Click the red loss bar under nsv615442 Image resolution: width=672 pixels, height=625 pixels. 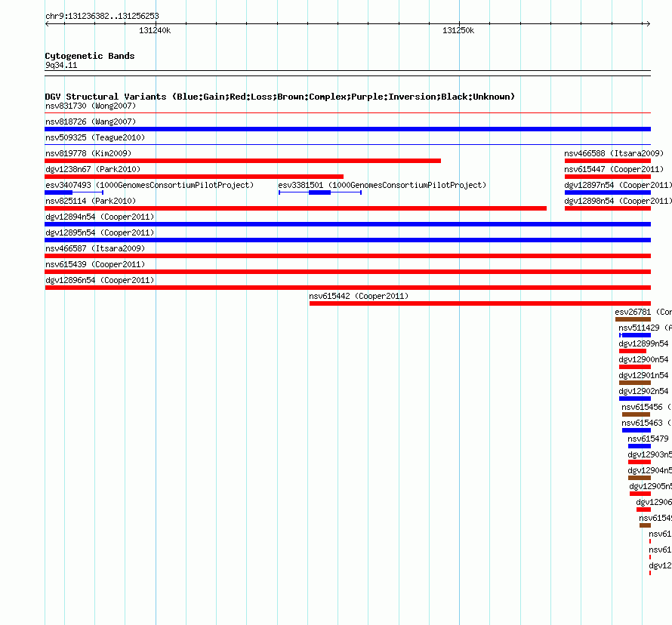click(x=480, y=303)
